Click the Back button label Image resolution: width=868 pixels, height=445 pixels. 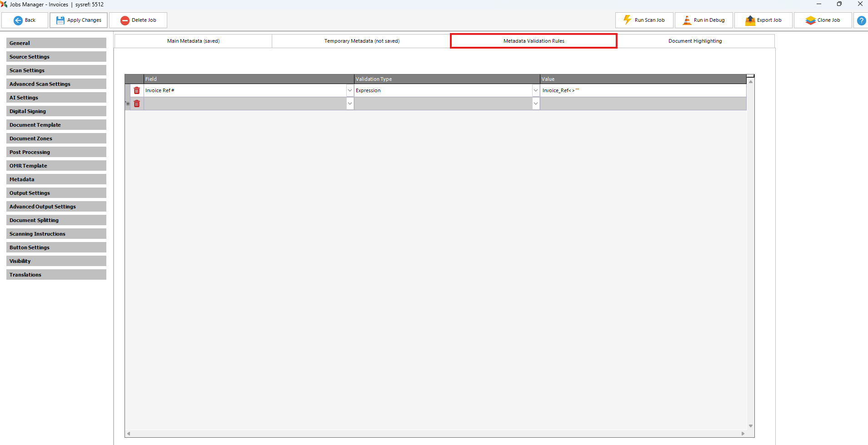[x=30, y=20]
